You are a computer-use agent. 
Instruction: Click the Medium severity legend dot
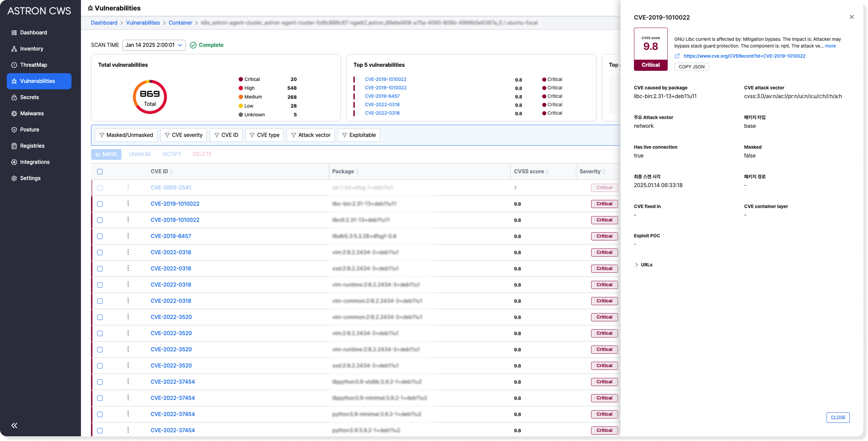point(241,97)
